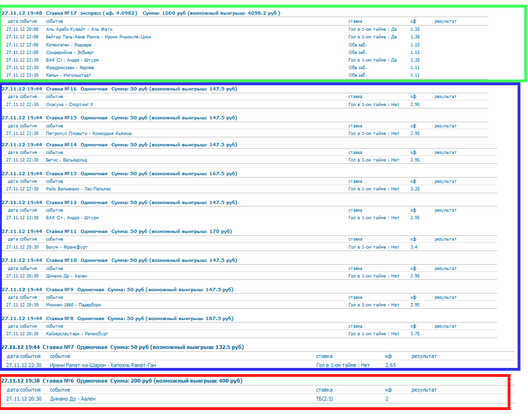Screen dimensions: 528x420
Task: Click the Кельн - Ингольштадт event
Action: coord(68,75)
